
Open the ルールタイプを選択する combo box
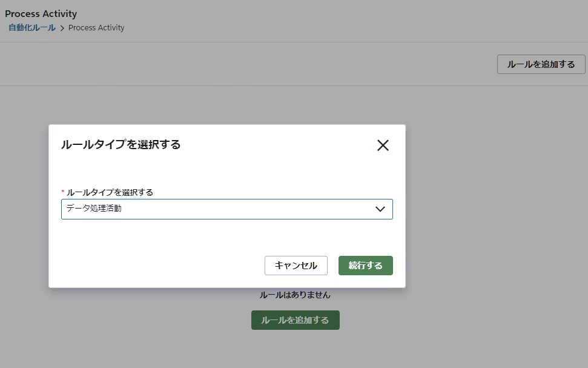point(226,209)
